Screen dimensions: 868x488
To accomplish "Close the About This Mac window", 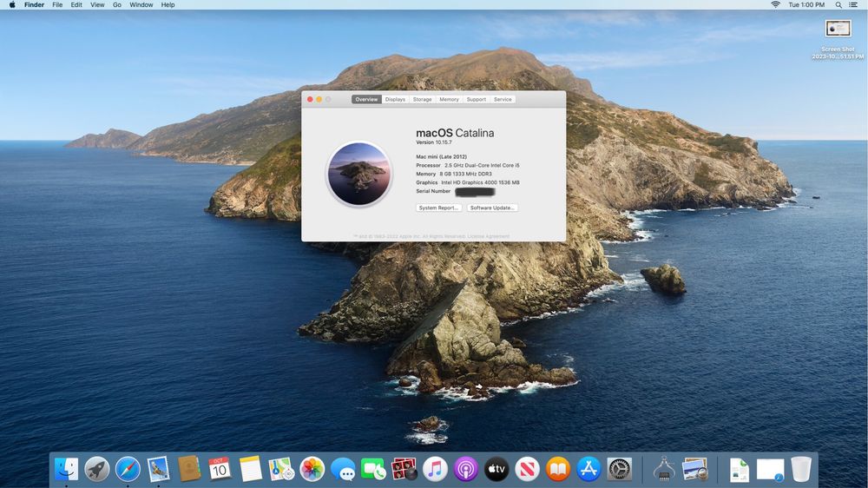I will pos(310,99).
